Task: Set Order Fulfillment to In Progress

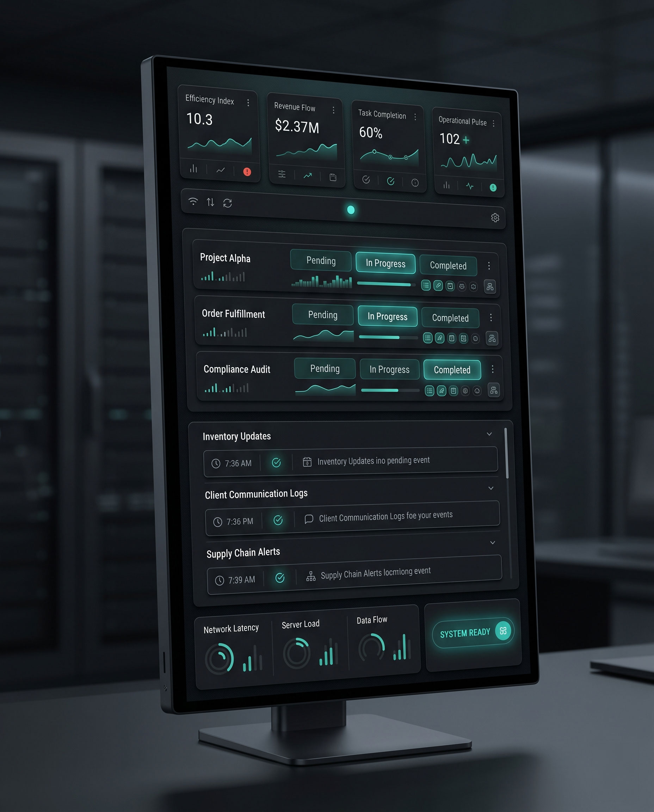Action: [x=387, y=316]
